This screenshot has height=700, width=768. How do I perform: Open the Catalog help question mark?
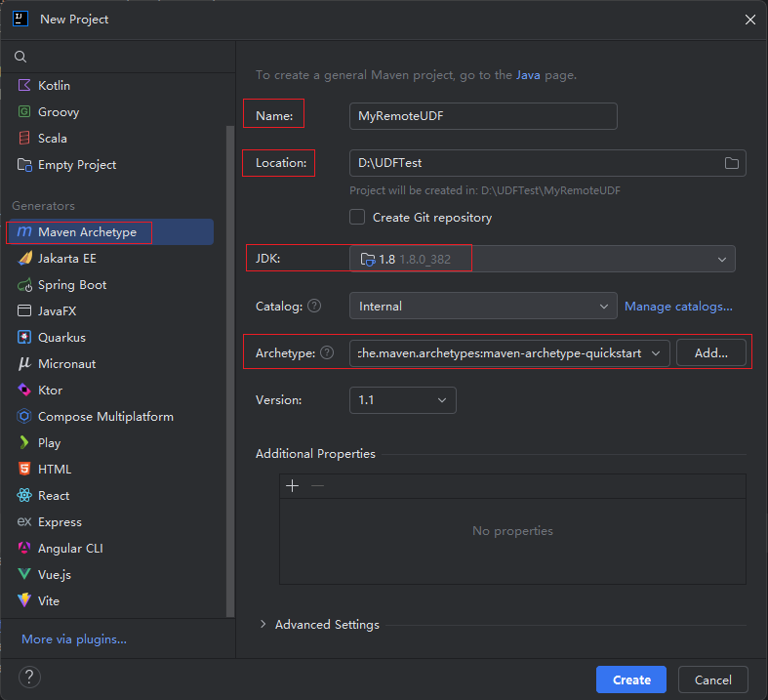pyautogui.click(x=314, y=307)
